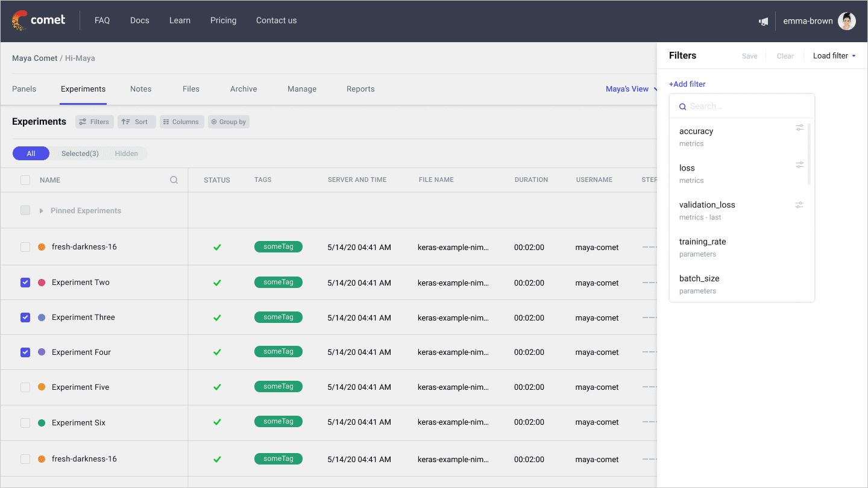Open the Pricing menu item

[x=223, y=20]
